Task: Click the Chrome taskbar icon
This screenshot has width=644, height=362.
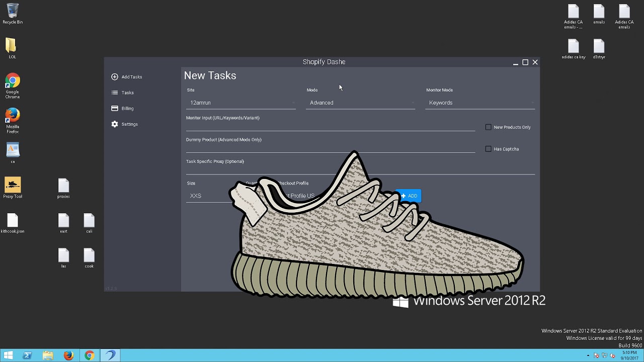Action: coord(89,355)
